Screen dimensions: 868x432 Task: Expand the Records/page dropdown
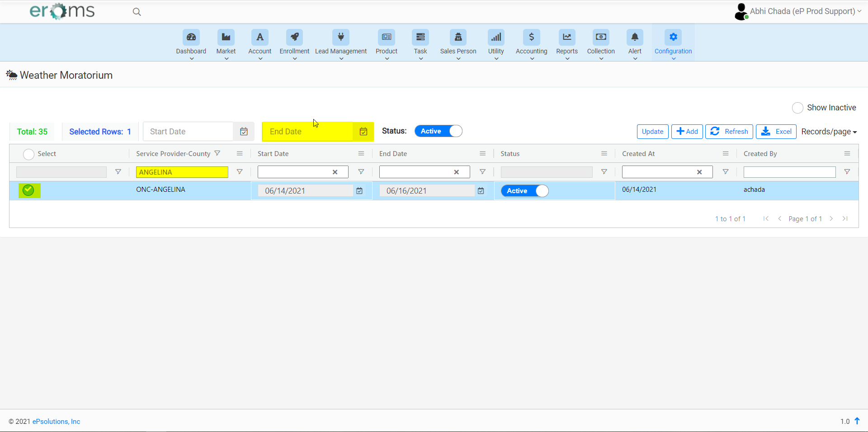(829, 132)
